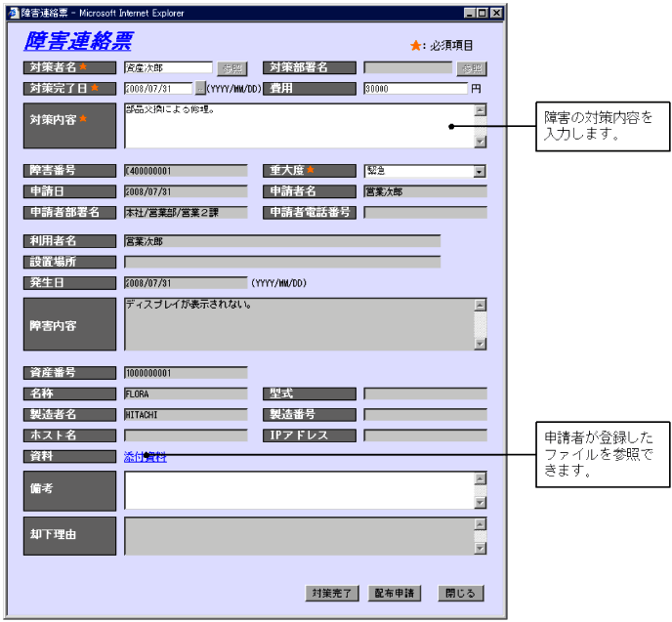
Task: Expand the 重大度 dropdown
Action: click(x=480, y=171)
